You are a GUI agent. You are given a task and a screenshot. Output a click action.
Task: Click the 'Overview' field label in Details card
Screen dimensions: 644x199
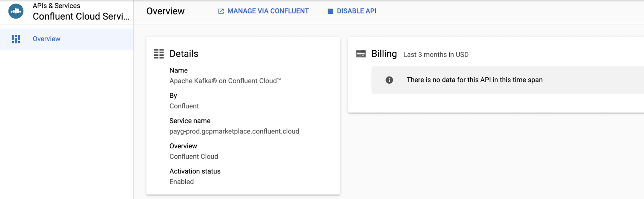(x=183, y=146)
